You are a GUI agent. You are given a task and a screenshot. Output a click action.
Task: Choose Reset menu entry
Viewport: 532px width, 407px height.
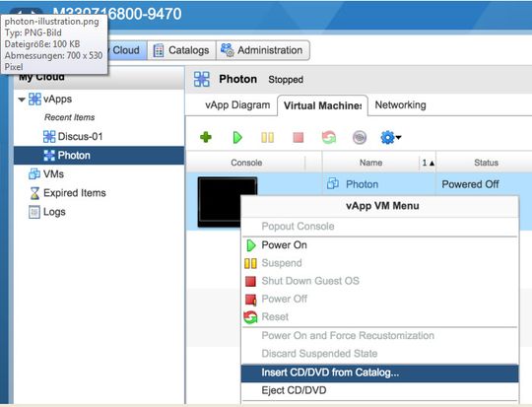coord(380,317)
